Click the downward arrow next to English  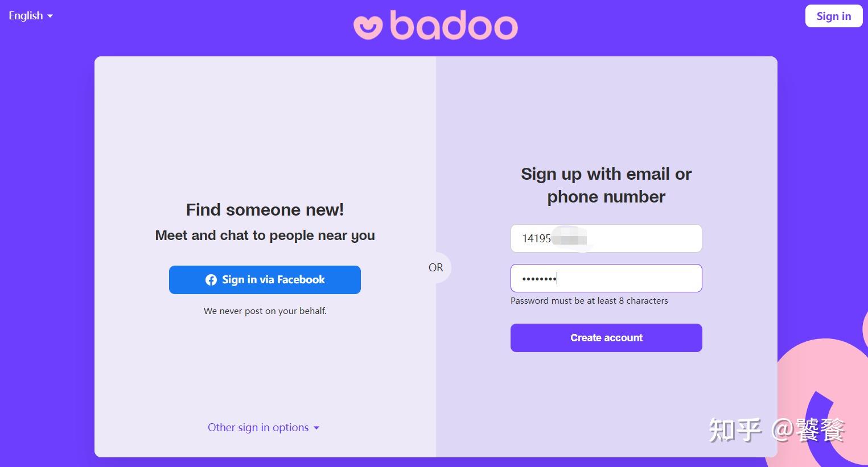50,16
